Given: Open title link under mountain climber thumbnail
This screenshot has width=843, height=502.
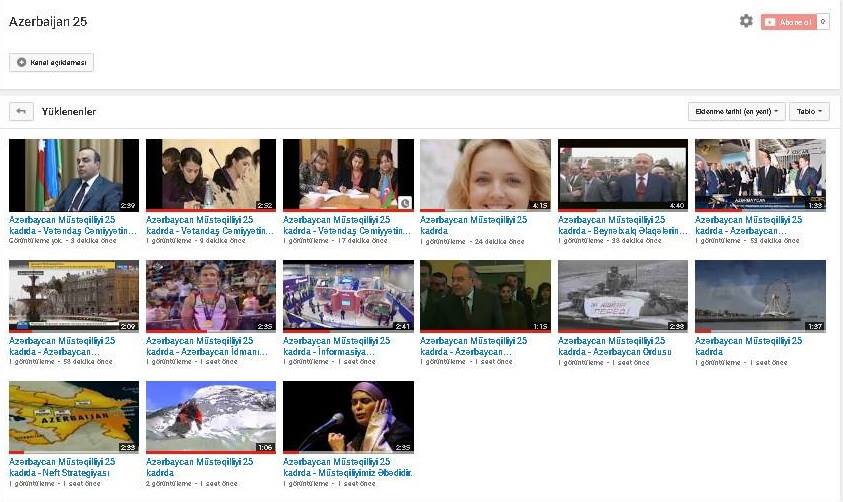Looking at the screenshot, I should pos(199,467).
